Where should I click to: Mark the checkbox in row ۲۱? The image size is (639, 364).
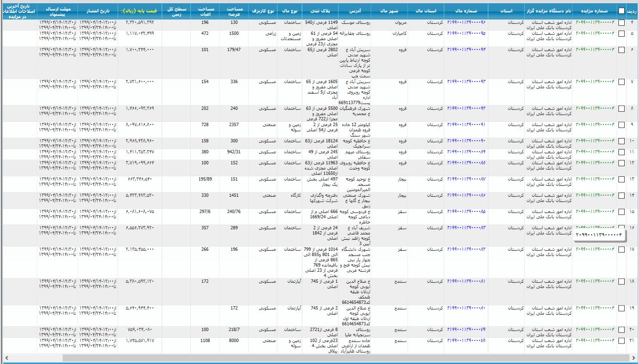(621, 341)
